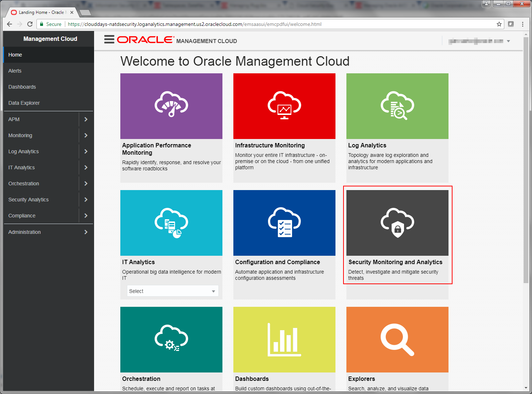This screenshot has height=394, width=532.
Task: Open the IT Analytics Select dropdown
Action: [173, 291]
